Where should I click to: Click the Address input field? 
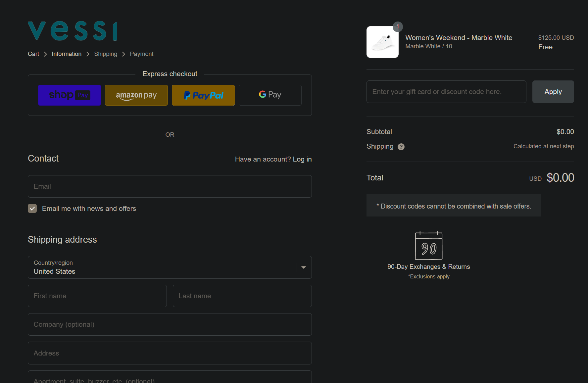point(170,353)
